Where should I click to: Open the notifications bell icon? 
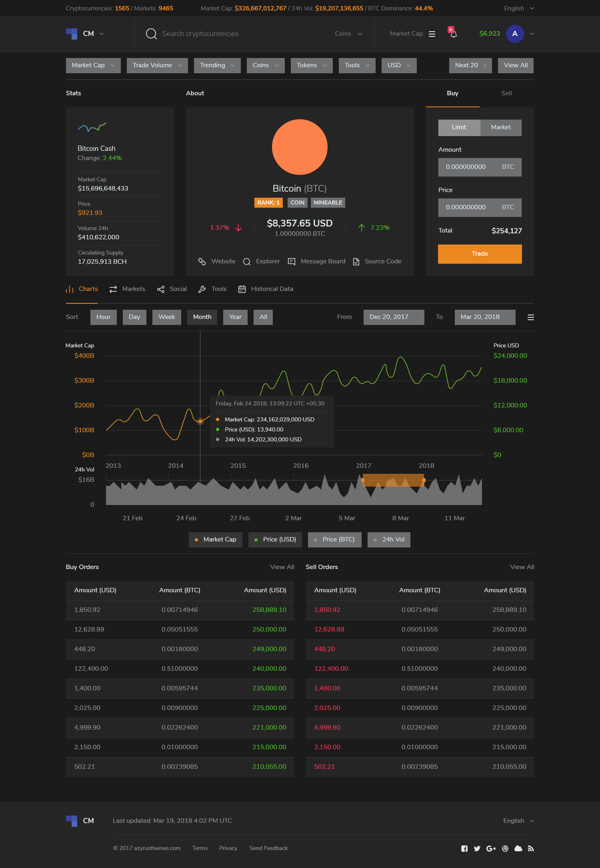tap(453, 34)
